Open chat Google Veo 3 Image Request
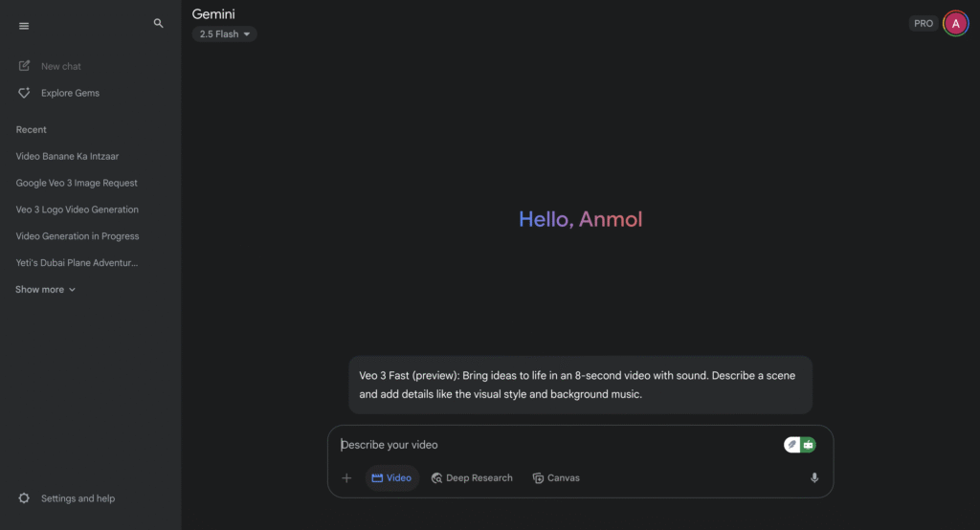Viewport: 980px width, 530px height. click(x=77, y=183)
